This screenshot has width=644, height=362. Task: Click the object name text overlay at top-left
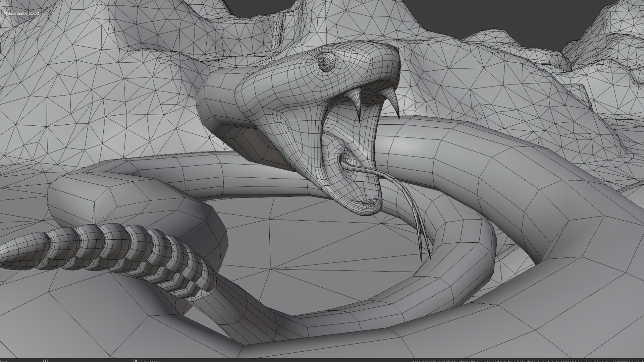coord(20,13)
